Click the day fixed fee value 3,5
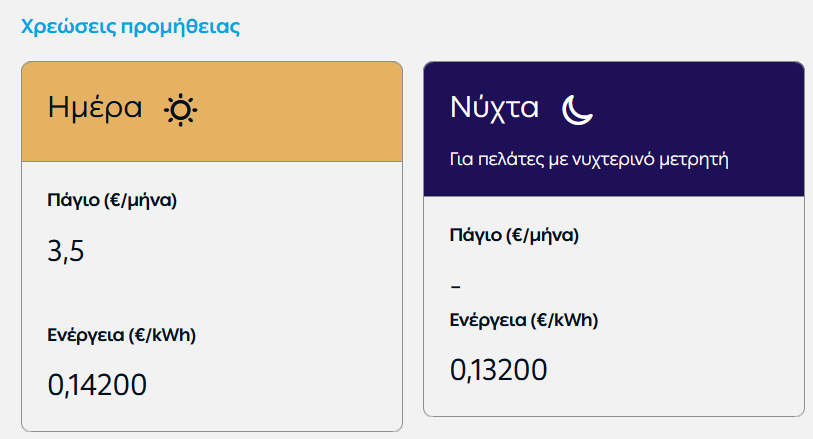This screenshot has height=439, width=813. click(x=66, y=250)
